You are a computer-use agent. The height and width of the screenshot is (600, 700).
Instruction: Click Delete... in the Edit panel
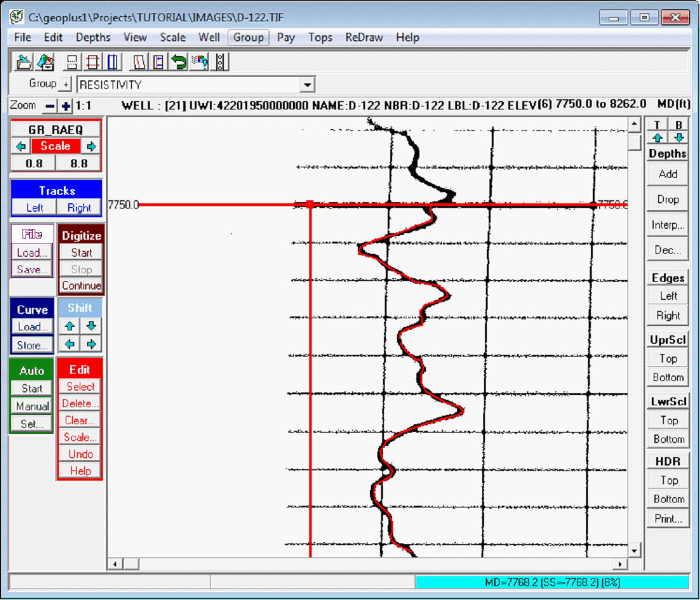click(x=80, y=403)
